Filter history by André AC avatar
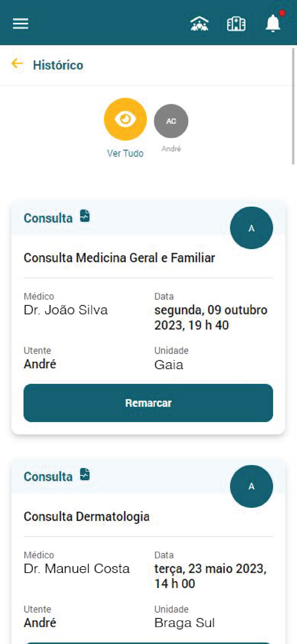Viewport: 297px width, 644px height. [x=171, y=121]
